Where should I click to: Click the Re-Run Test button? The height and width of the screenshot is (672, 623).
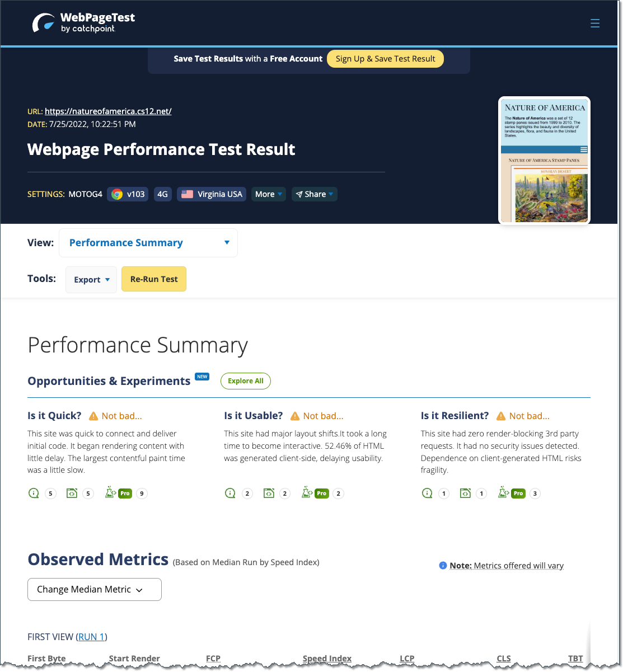(153, 279)
